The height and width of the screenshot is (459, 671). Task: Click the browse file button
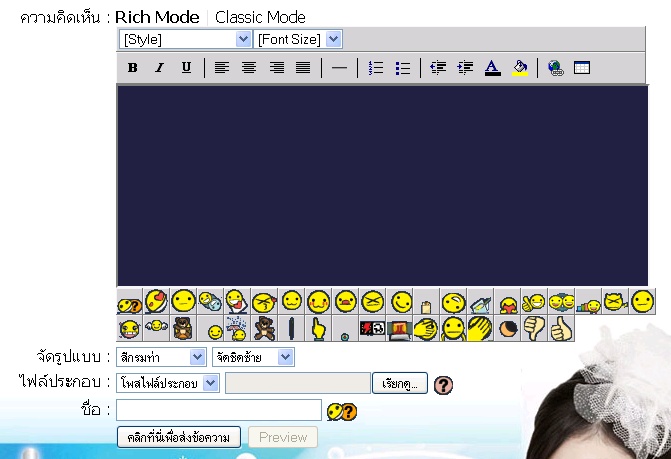(400, 383)
